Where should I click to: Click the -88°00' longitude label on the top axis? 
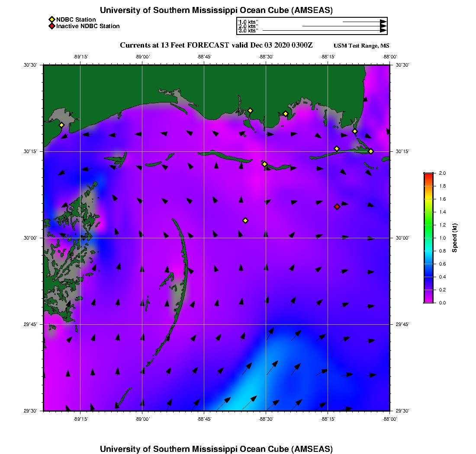[390, 57]
